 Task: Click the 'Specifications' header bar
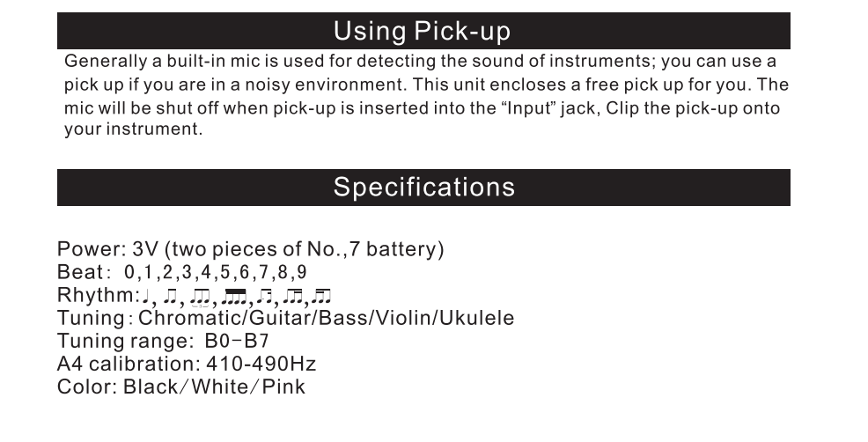[x=423, y=188]
